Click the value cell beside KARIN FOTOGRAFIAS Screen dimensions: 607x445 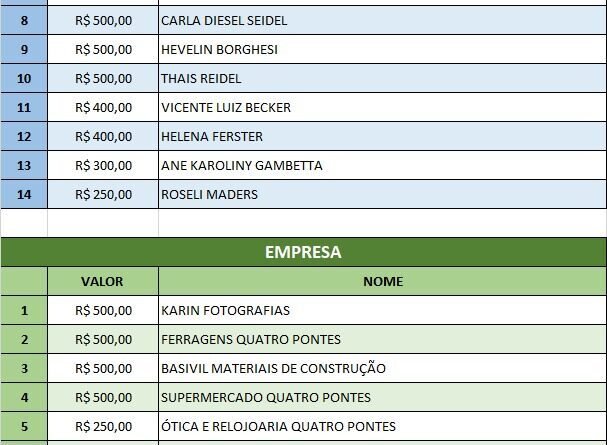(103, 310)
